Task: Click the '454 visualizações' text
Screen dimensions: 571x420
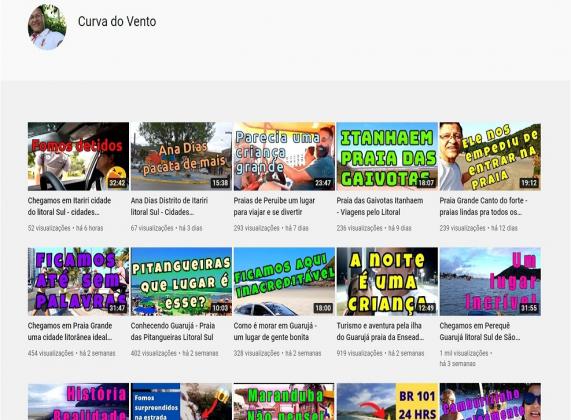Action: 51,353
